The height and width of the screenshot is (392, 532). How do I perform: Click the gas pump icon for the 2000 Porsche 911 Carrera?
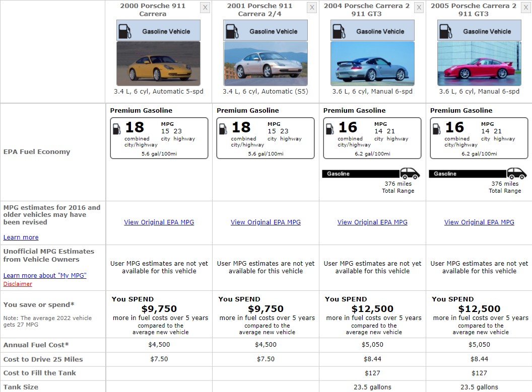pos(124,31)
